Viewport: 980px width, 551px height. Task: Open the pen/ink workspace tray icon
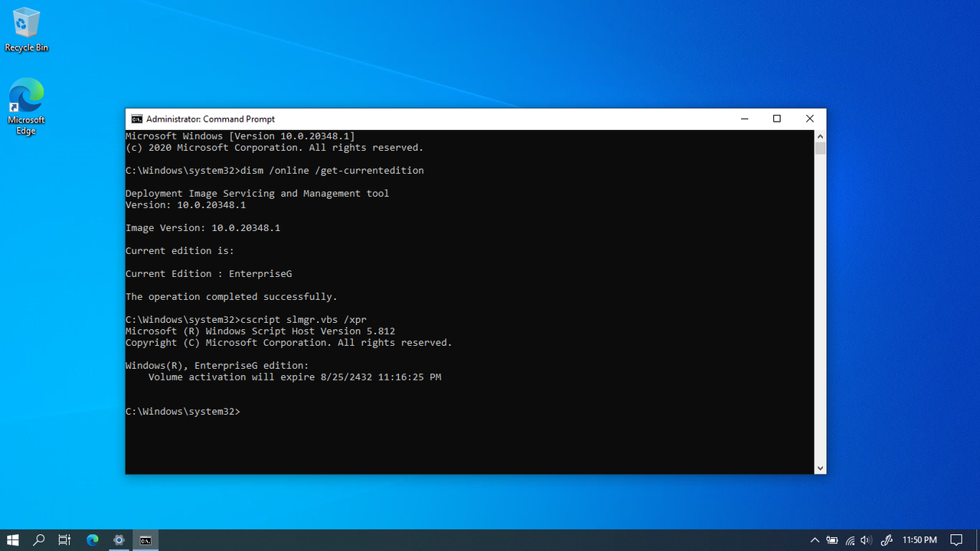(887, 540)
